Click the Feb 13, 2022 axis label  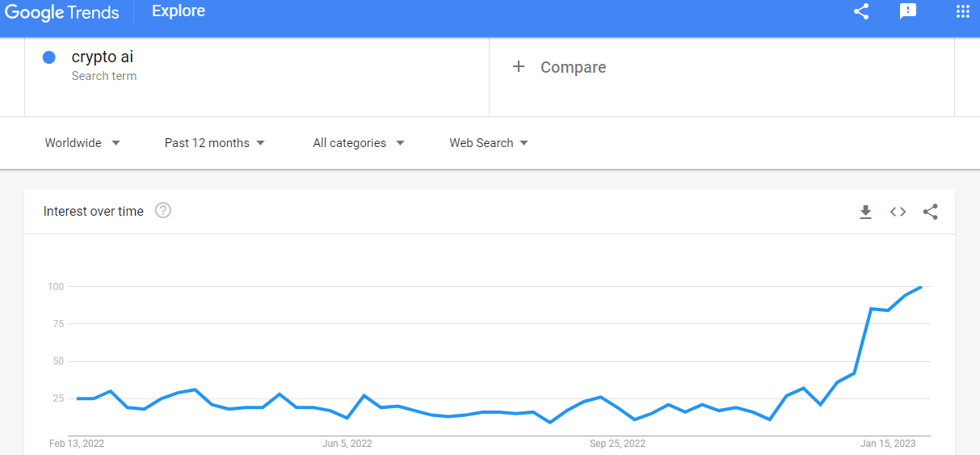click(77, 444)
